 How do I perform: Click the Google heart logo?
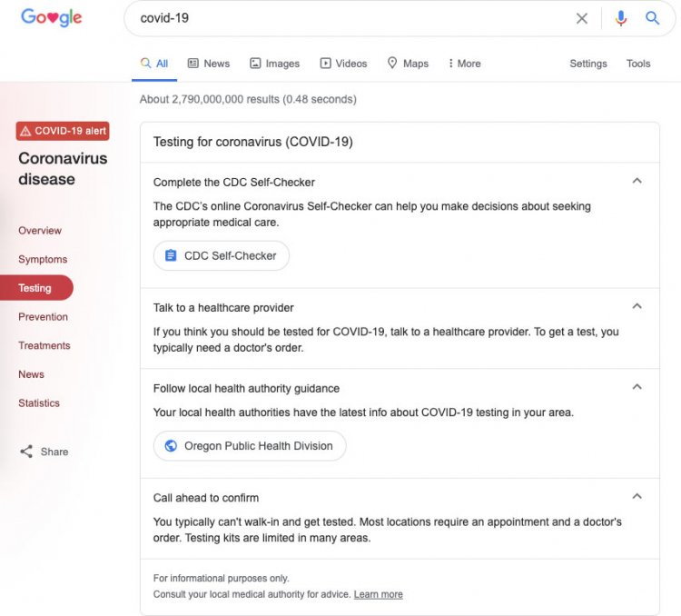click(x=51, y=17)
